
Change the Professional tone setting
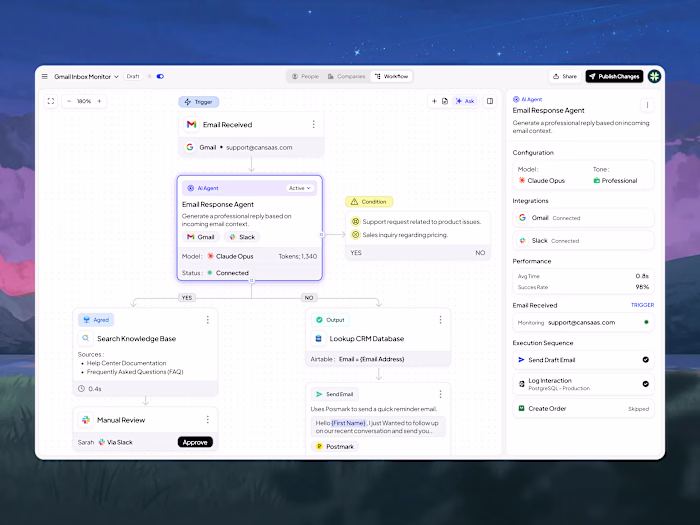click(615, 180)
